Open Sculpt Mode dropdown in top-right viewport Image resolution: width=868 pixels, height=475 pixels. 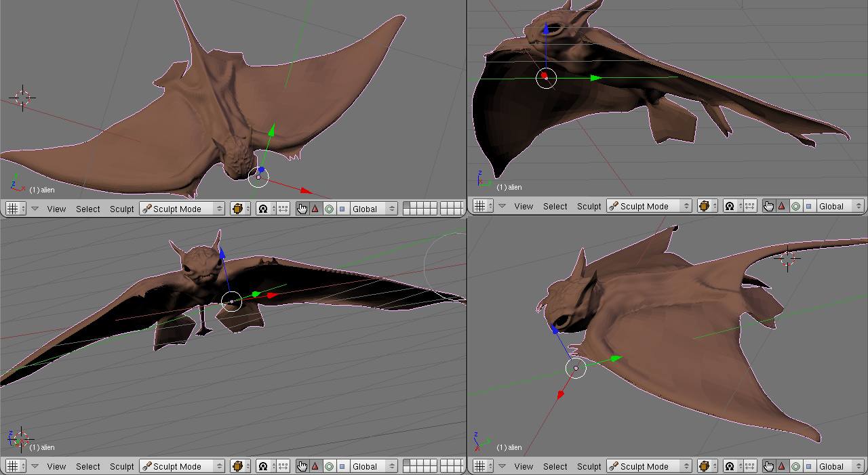coord(650,206)
